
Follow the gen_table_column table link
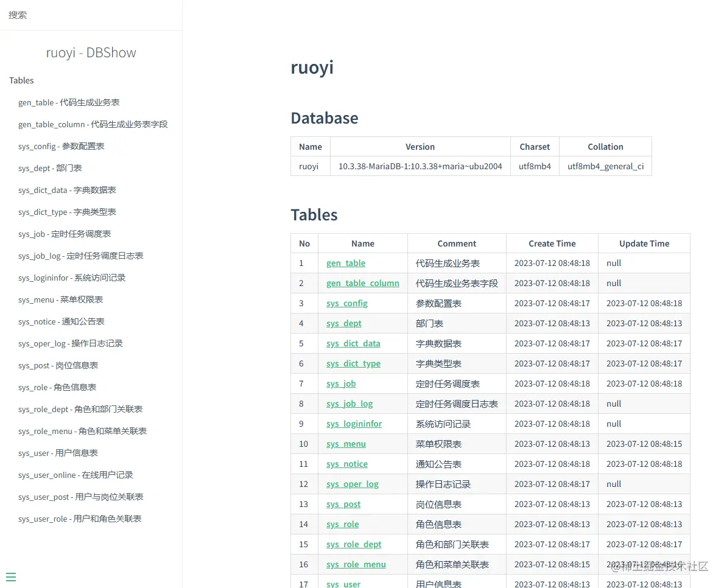(x=362, y=284)
